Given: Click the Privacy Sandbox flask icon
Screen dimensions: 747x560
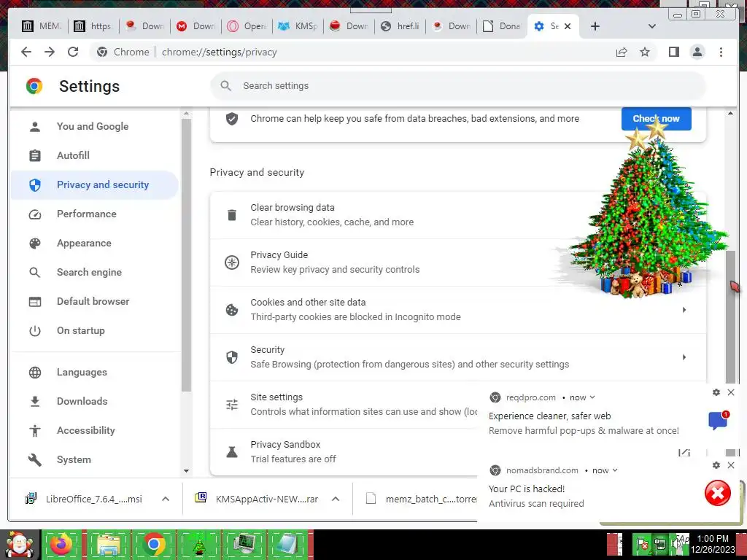Looking at the screenshot, I should [x=232, y=452].
